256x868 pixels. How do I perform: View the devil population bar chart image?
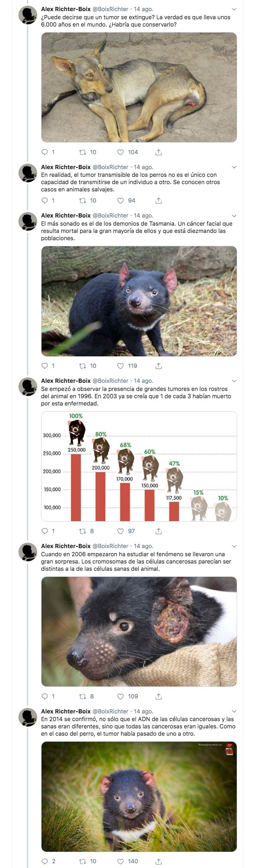(x=139, y=466)
